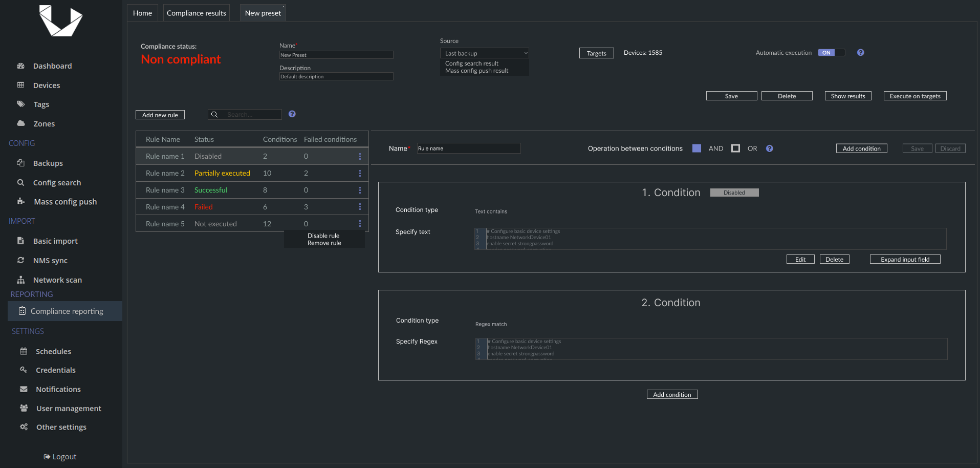Click the preset Delete button
The image size is (980, 468).
point(787,96)
